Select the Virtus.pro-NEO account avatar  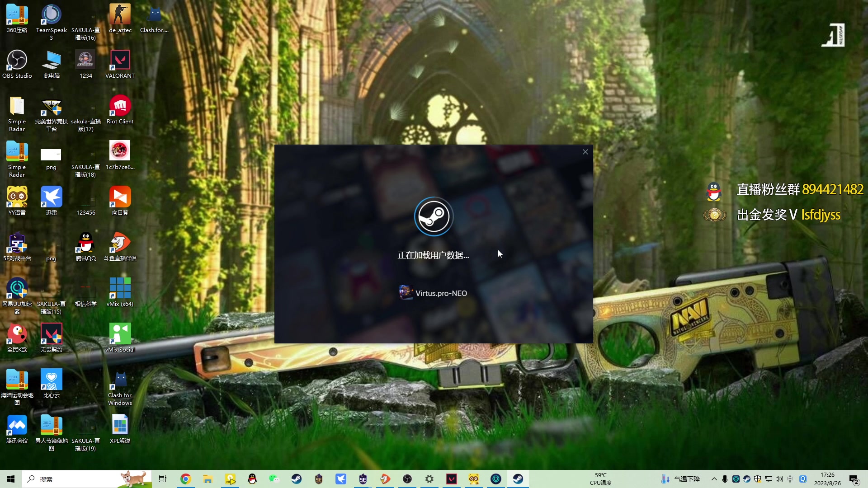pyautogui.click(x=406, y=292)
